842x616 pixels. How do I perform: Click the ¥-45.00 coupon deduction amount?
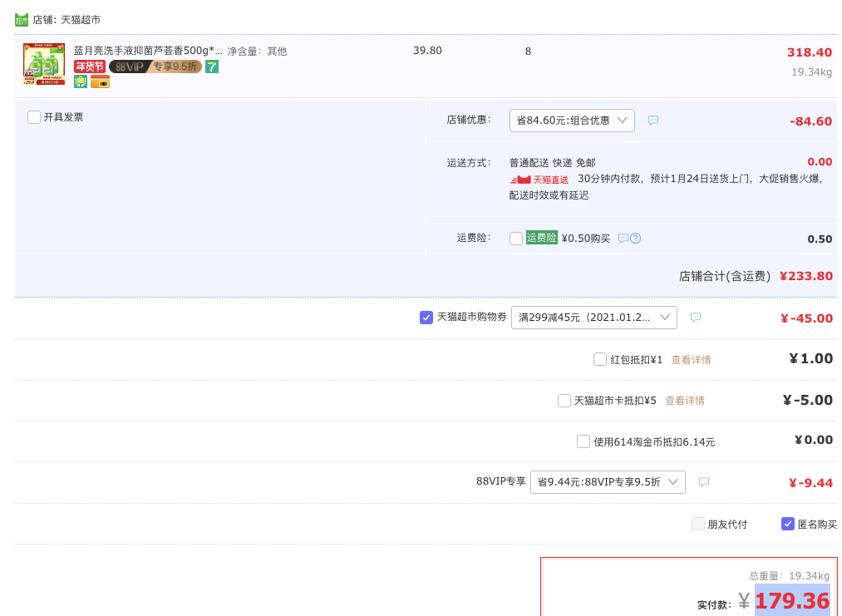(806, 318)
